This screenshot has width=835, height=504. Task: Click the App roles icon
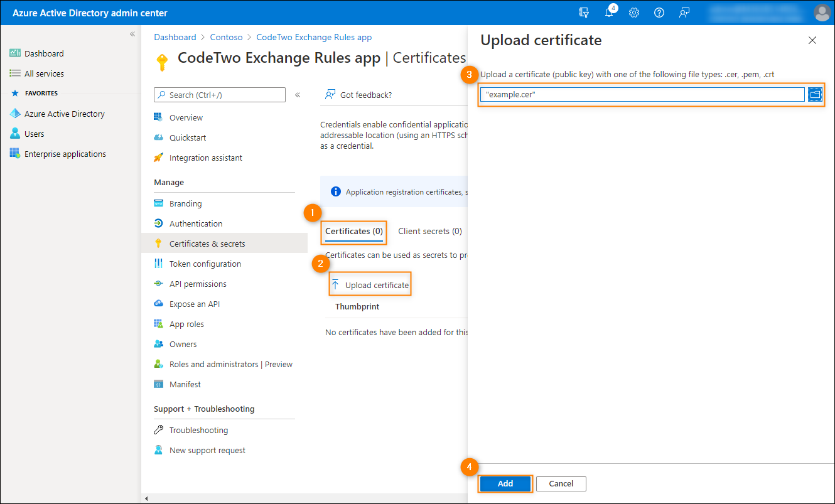pyautogui.click(x=158, y=324)
